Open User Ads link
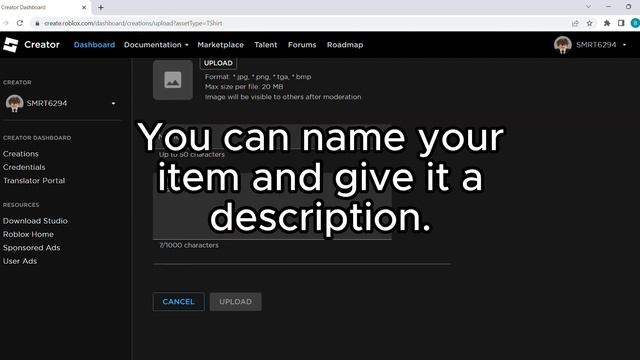 pyautogui.click(x=20, y=261)
